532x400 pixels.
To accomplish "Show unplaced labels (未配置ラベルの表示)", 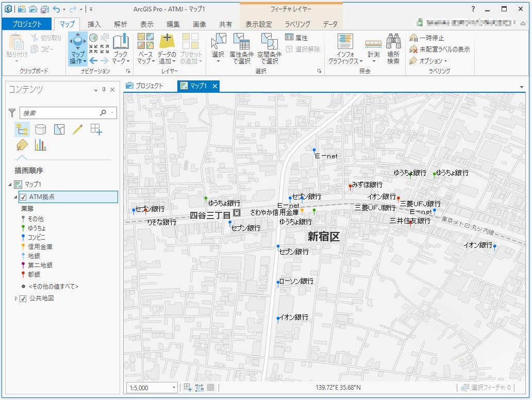I will tap(439, 49).
